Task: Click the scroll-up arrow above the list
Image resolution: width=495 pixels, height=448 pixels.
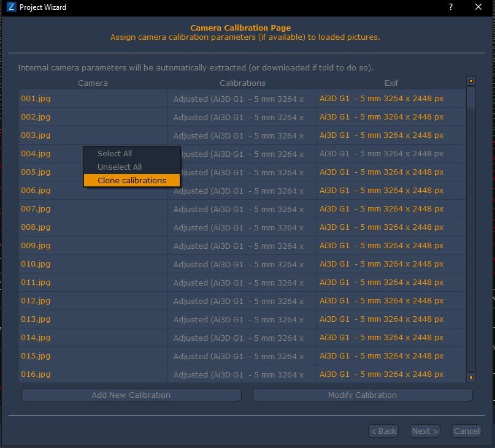Action: (471, 81)
